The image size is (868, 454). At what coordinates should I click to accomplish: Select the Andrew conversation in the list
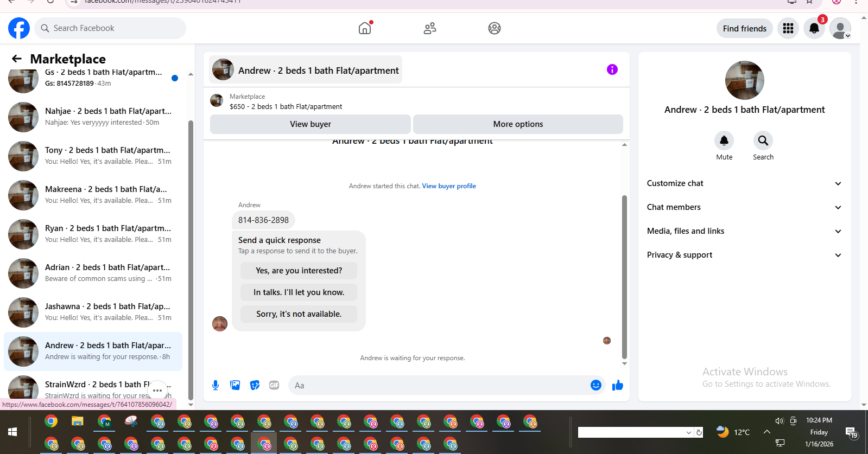pos(93,351)
